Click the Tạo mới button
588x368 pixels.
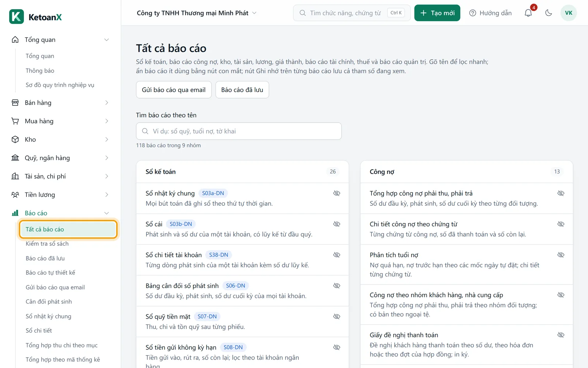pyautogui.click(x=437, y=13)
